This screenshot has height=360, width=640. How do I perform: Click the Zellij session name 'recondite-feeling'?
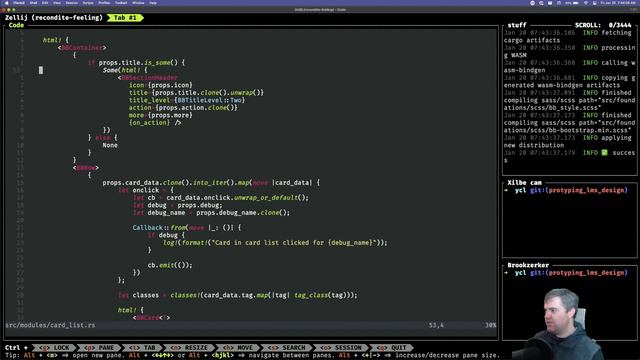[68, 18]
